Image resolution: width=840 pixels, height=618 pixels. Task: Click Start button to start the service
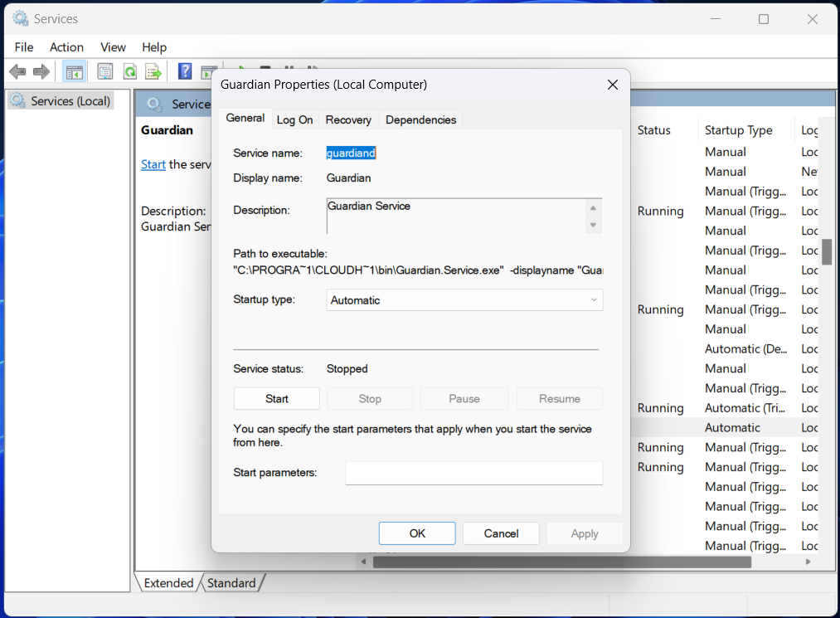(x=276, y=399)
